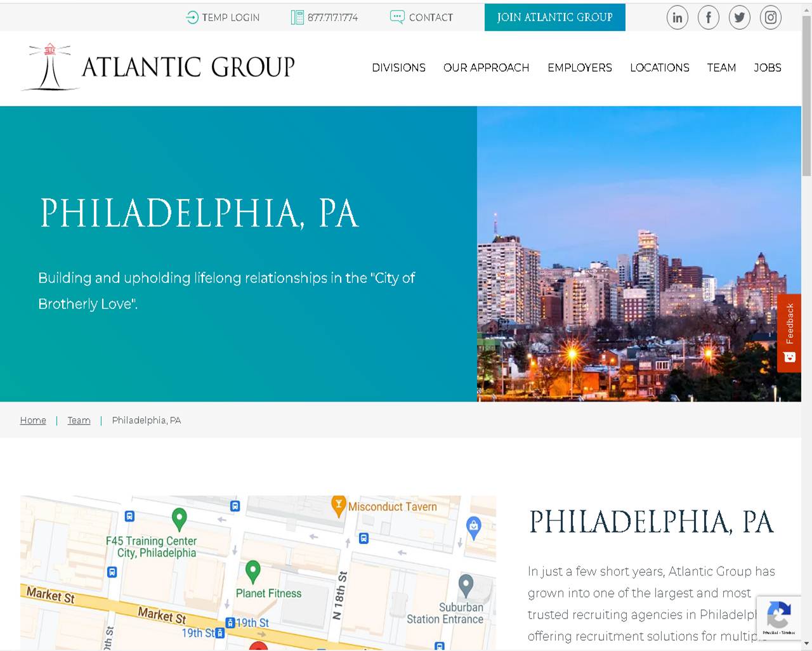Open Atlantic Group's Twitter profile
The height and width of the screenshot is (651, 812).
pos(740,17)
